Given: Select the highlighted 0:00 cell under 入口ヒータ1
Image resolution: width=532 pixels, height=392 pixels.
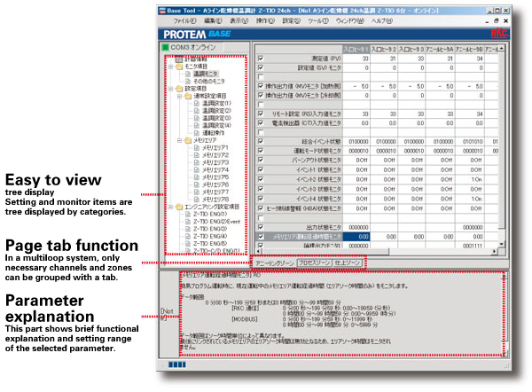Looking at the screenshot, I should click(x=356, y=237).
